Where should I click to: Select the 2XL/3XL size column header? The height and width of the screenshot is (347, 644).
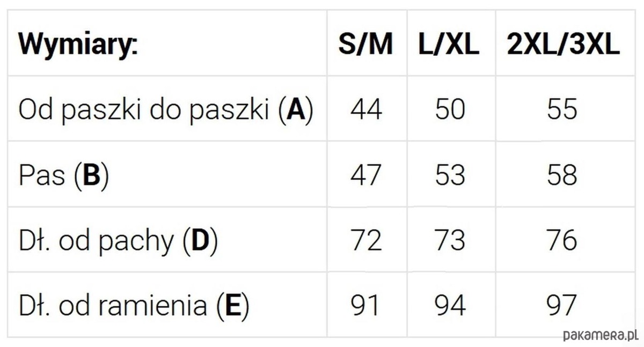(x=563, y=45)
